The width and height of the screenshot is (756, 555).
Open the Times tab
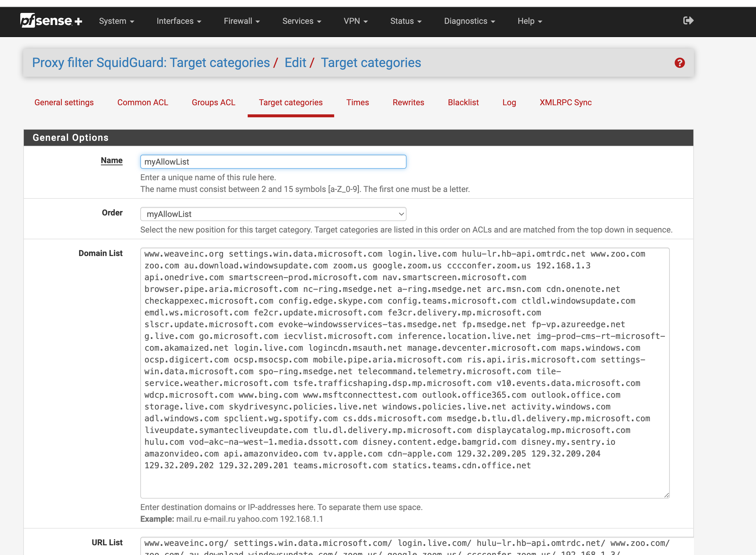pyautogui.click(x=358, y=103)
